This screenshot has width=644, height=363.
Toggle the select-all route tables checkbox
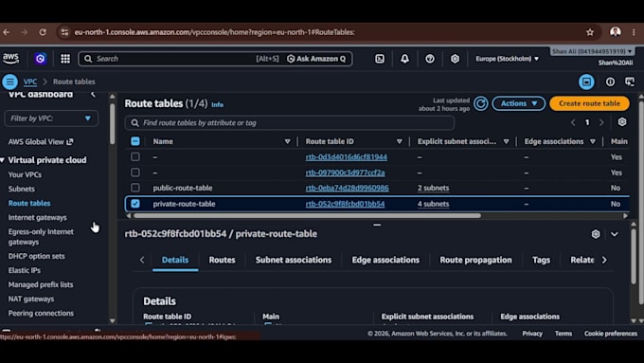(x=135, y=141)
